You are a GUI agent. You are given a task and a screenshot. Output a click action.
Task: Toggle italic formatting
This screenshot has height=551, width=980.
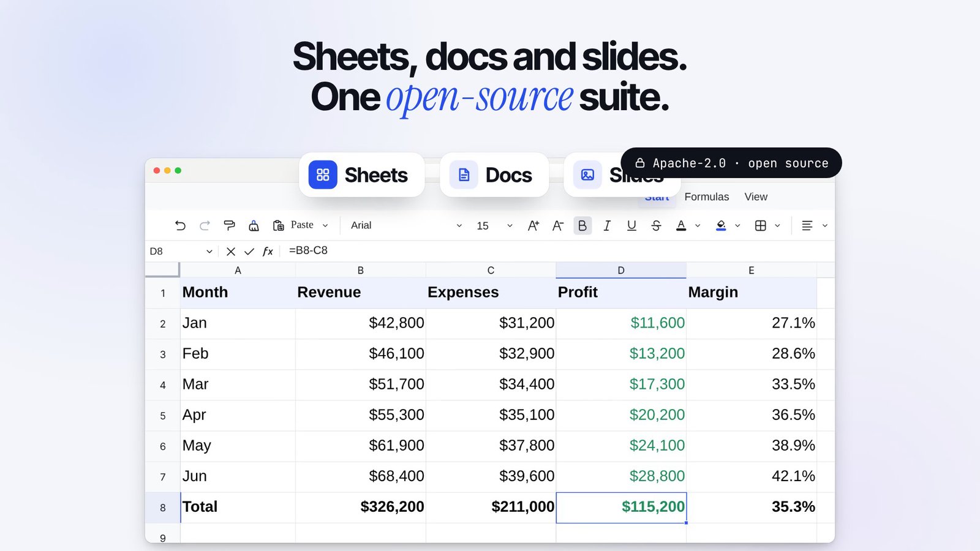click(607, 225)
